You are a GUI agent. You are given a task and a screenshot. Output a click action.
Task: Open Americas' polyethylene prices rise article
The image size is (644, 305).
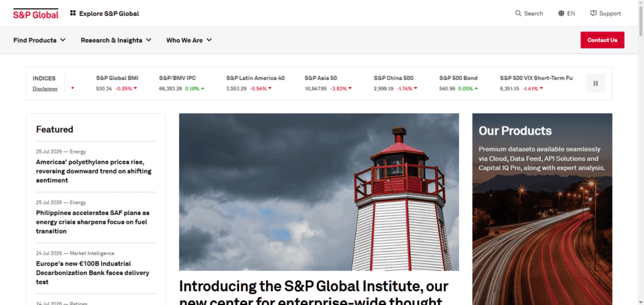click(x=94, y=171)
